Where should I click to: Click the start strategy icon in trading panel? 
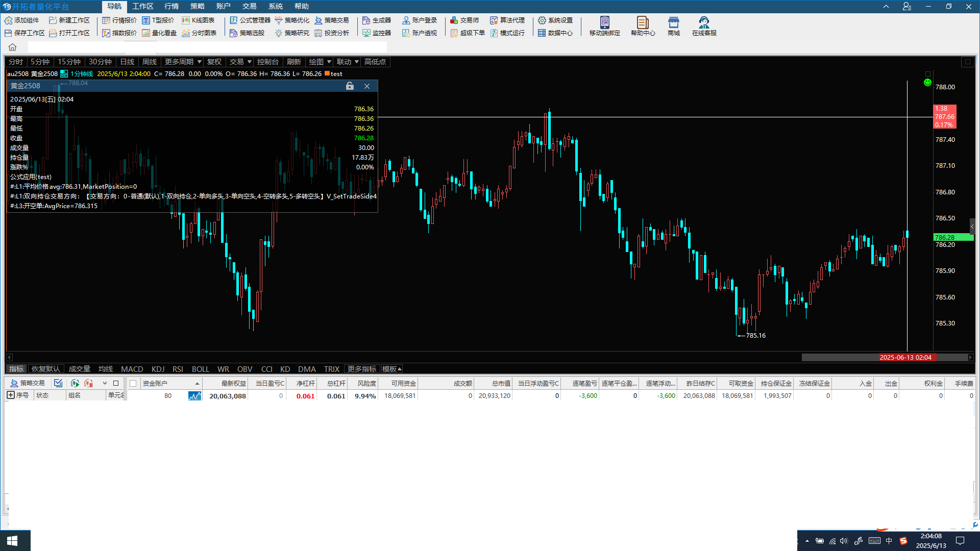(x=75, y=383)
